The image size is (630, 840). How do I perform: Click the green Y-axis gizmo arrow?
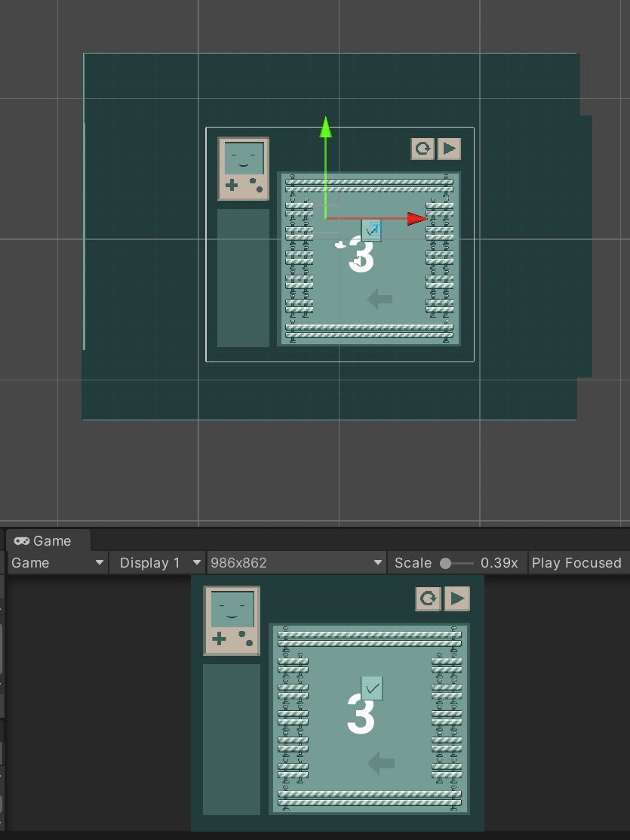click(326, 128)
